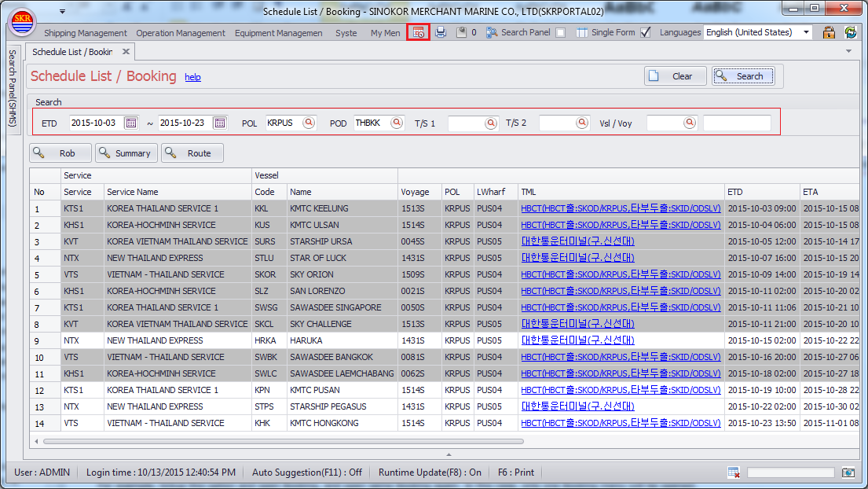Click the clipboard counter icon
Screen dimensions: 868x489
(x=461, y=33)
